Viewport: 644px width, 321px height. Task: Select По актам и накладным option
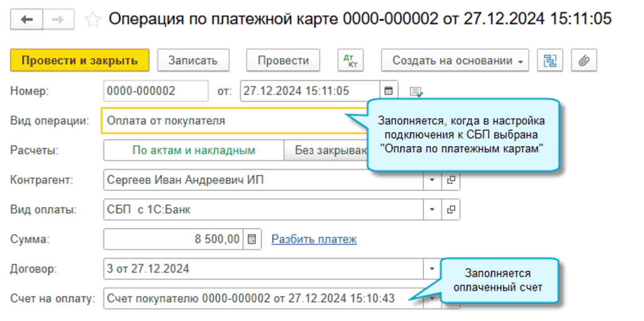(x=193, y=150)
